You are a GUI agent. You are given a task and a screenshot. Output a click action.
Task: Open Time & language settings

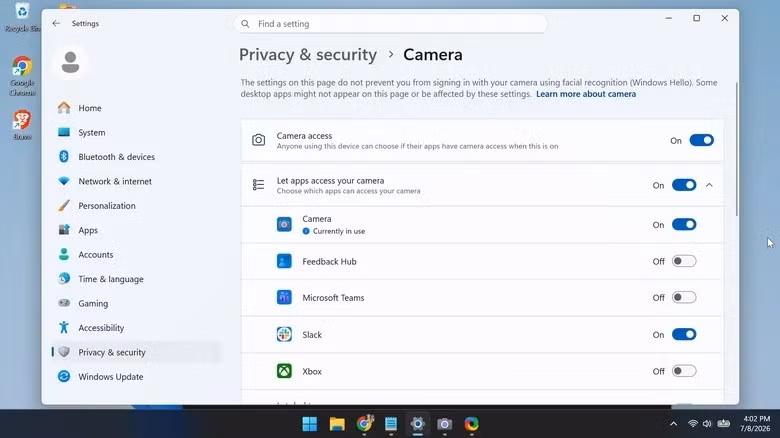click(137, 279)
